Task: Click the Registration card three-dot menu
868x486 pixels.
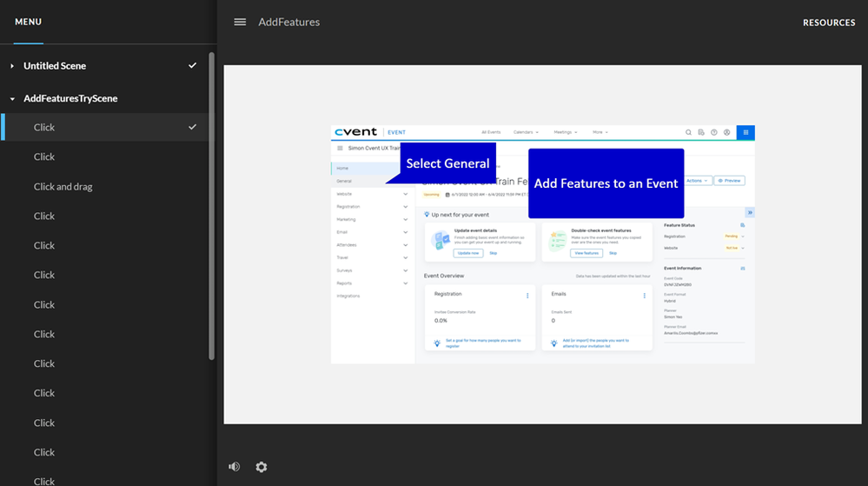Action: (527, 296)
